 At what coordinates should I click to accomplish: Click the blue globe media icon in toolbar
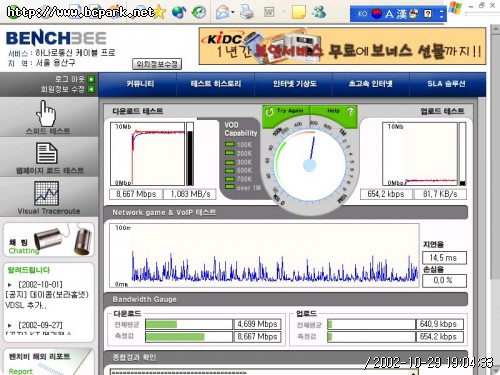tap(179, 12)
